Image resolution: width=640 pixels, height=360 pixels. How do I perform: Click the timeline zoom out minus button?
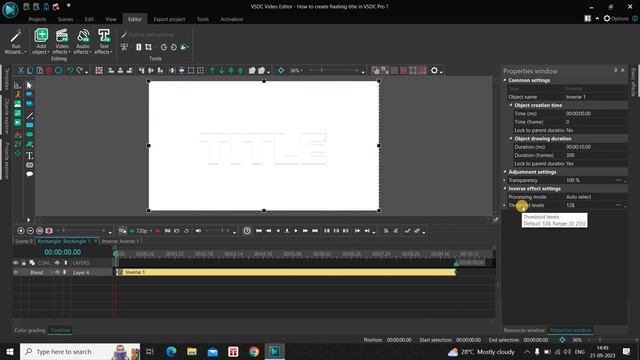pyautogui.click(x=30, y=231)
